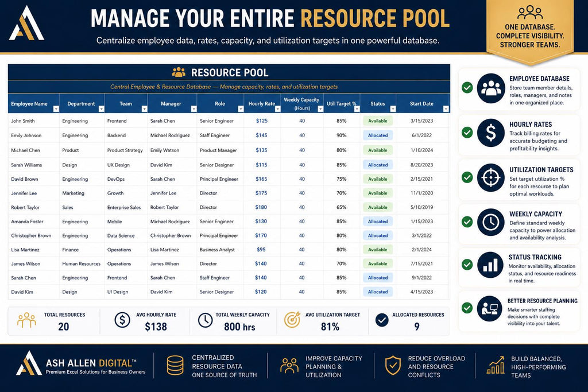The image size is (588, 392).
Task: Open the Status column filter dropdown
Action: [x=393, y=109]
